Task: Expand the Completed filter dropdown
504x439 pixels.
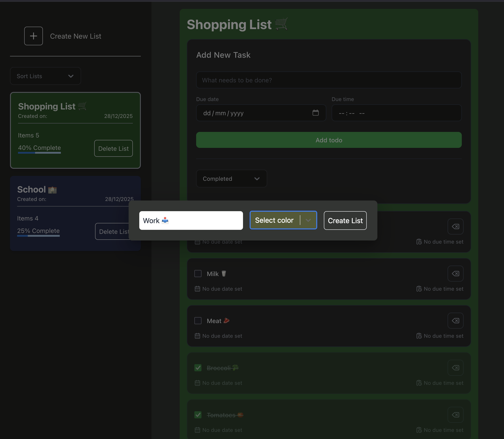Action: [x=231, y=179]
